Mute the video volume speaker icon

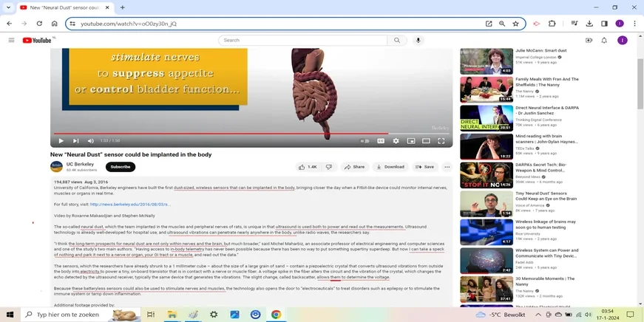pos(90,141)
